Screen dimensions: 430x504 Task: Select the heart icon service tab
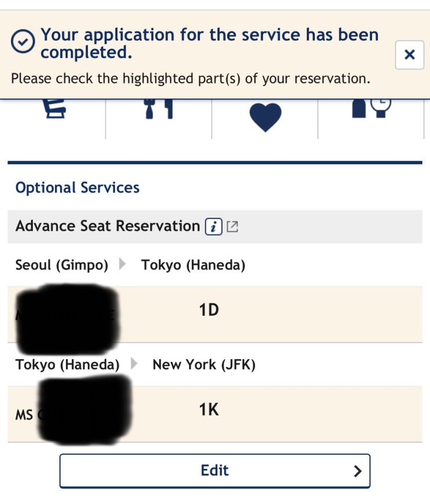point(265,116)
